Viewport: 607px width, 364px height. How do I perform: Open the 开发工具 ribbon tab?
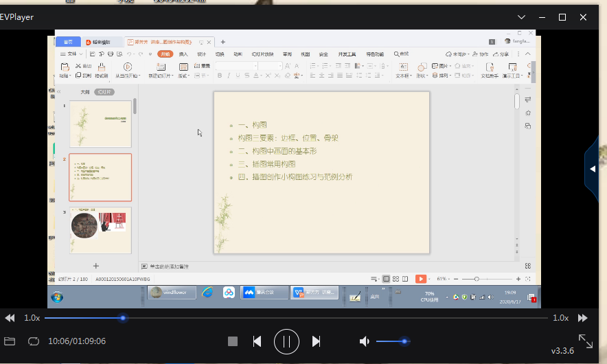(347, 54)
